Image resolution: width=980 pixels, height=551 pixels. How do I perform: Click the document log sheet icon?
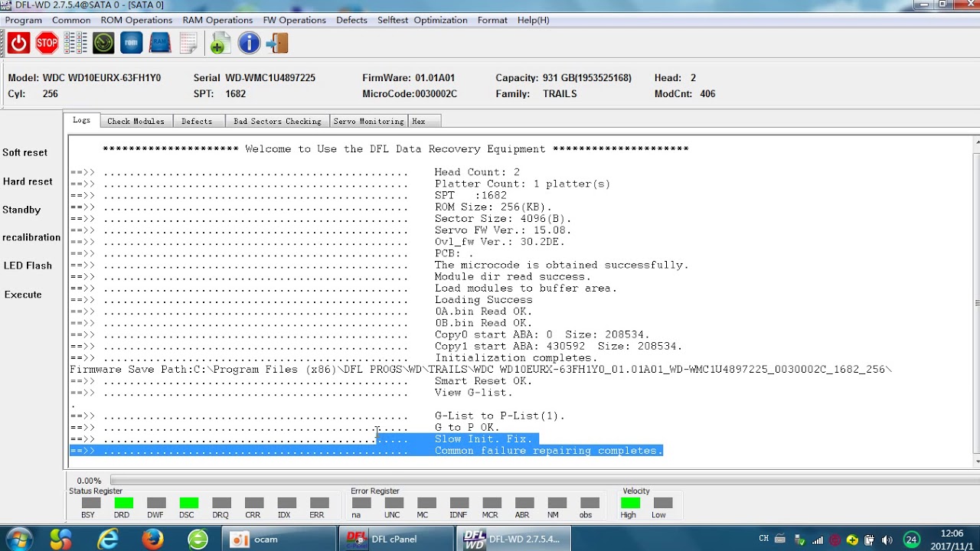(188, 44)
